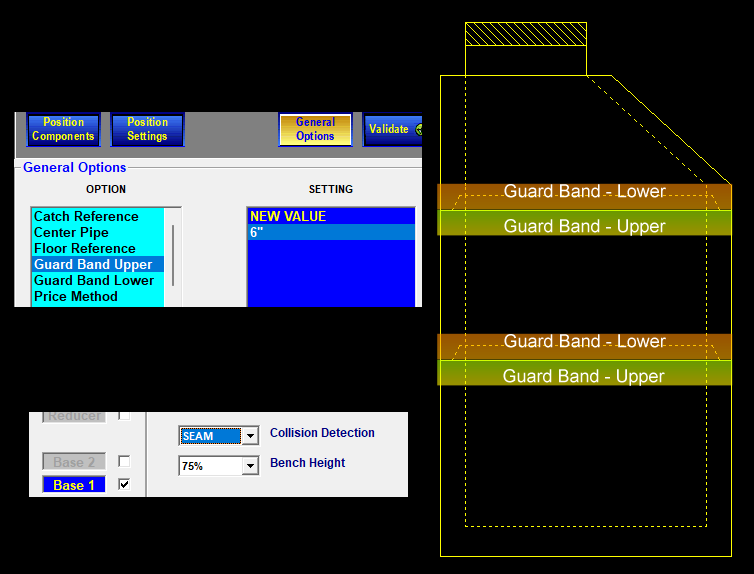Tick the Reducer checkbox
The image size is (754, 574).
124,415
